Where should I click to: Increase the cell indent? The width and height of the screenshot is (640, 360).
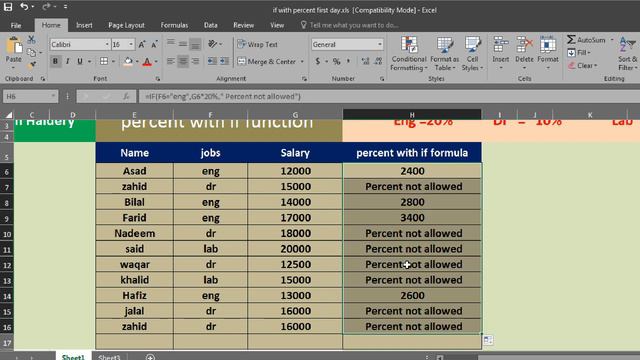(x=224, y=61)
